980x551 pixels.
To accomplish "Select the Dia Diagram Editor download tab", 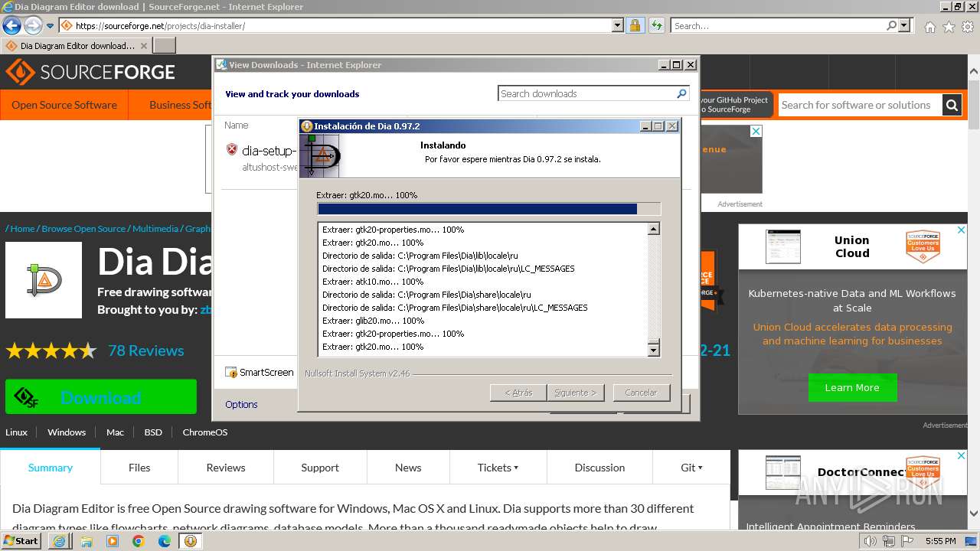I will tap(77, 45).
